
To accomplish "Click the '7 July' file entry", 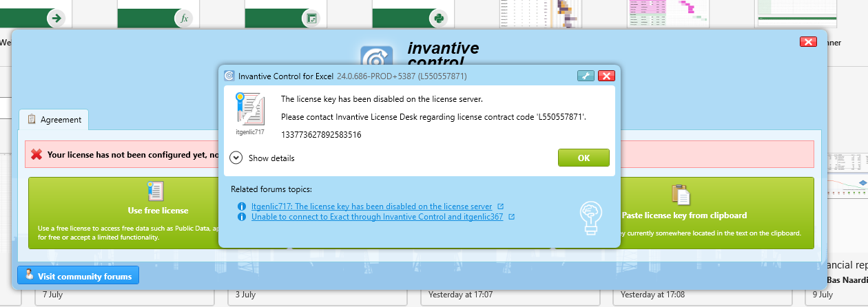I will click(53, 295).
